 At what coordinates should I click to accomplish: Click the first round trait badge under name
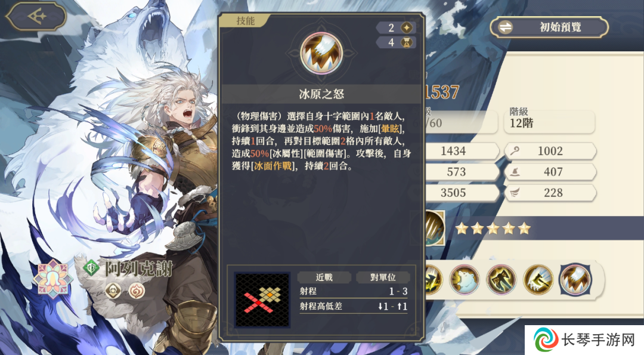click(x=113, y=291)
